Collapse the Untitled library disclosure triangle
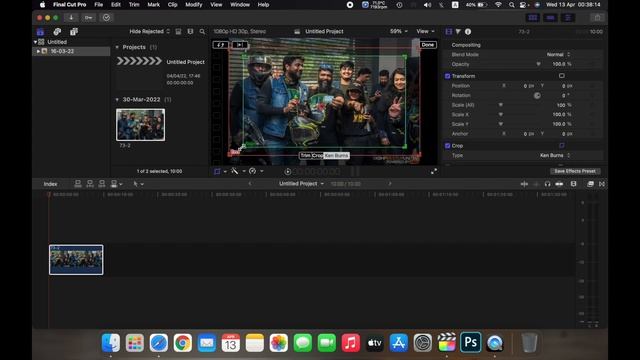 pos(35,42)
